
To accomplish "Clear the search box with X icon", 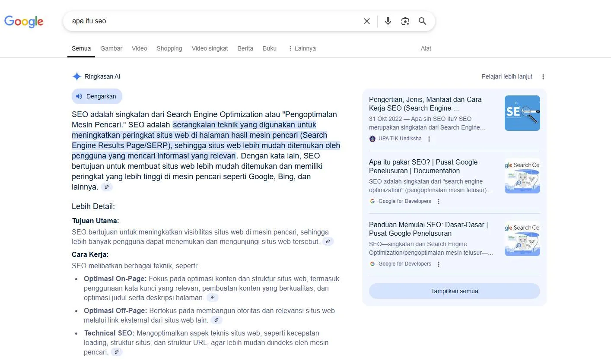I will click(x=367, y=21).
